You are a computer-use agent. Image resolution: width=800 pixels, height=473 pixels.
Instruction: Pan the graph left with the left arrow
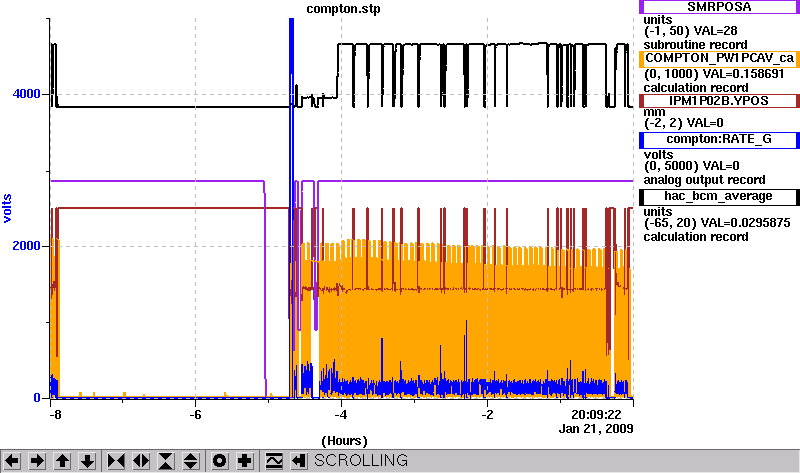(x=12, y=461)
